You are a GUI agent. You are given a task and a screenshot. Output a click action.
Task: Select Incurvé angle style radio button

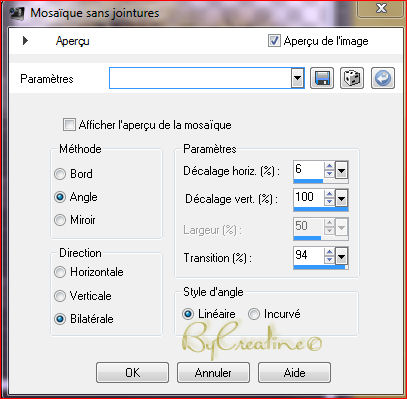[254, 314]
